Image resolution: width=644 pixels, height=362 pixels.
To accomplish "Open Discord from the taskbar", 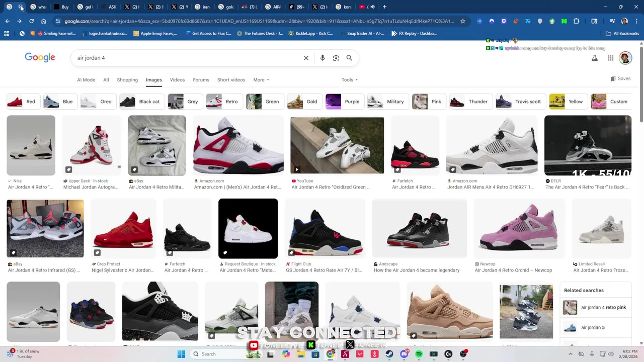I will coord(404,354).
